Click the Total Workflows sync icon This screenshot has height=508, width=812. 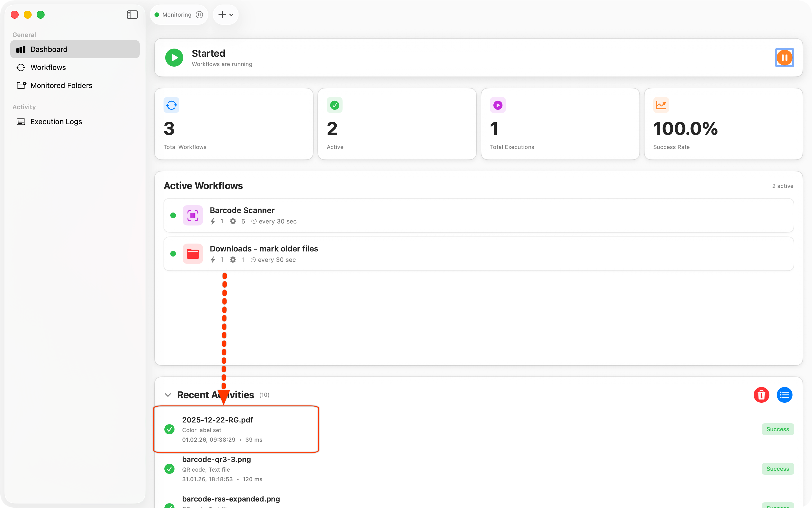171,105
